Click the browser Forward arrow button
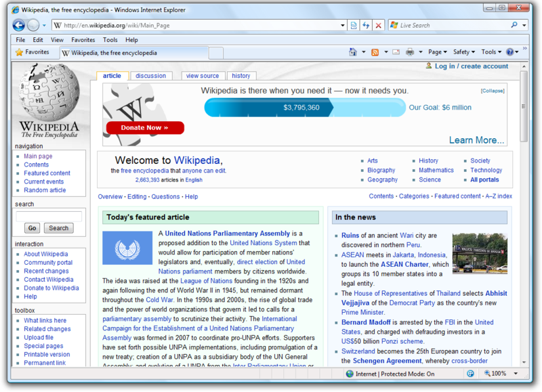 [33, 25]
